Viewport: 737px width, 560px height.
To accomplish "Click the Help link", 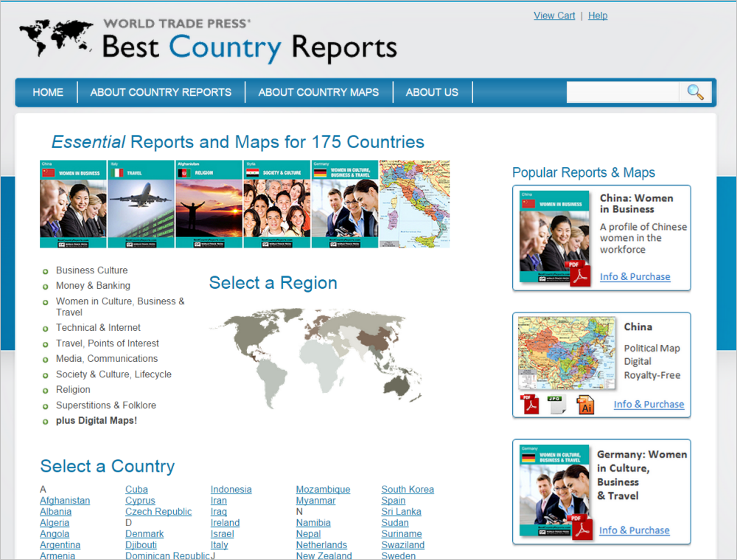I will (598, 15).
